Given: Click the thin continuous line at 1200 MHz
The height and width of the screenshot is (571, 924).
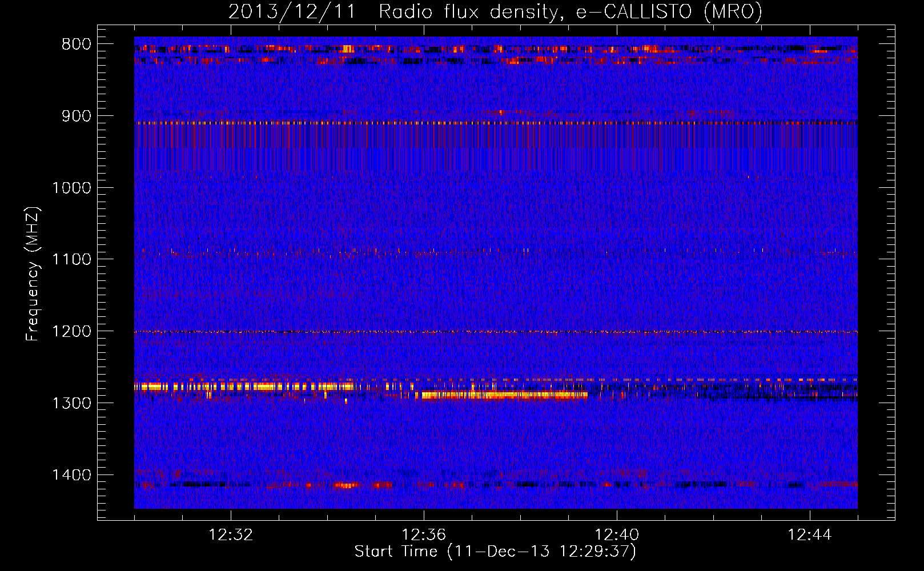Looking at the screenshot, I should tap(496, 332).
